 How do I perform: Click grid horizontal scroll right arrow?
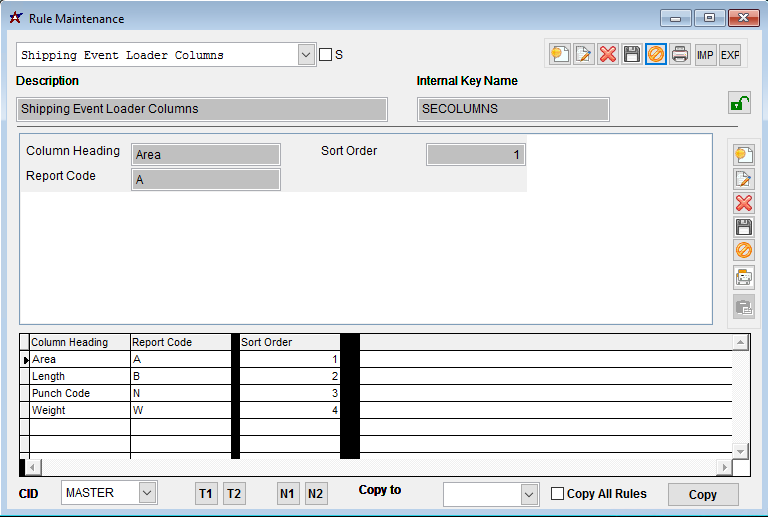724,467
